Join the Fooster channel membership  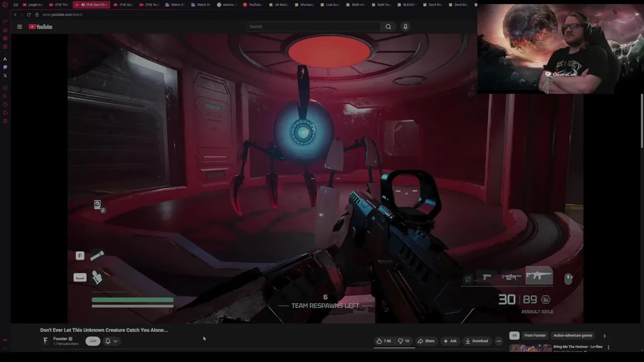(93, 341)
